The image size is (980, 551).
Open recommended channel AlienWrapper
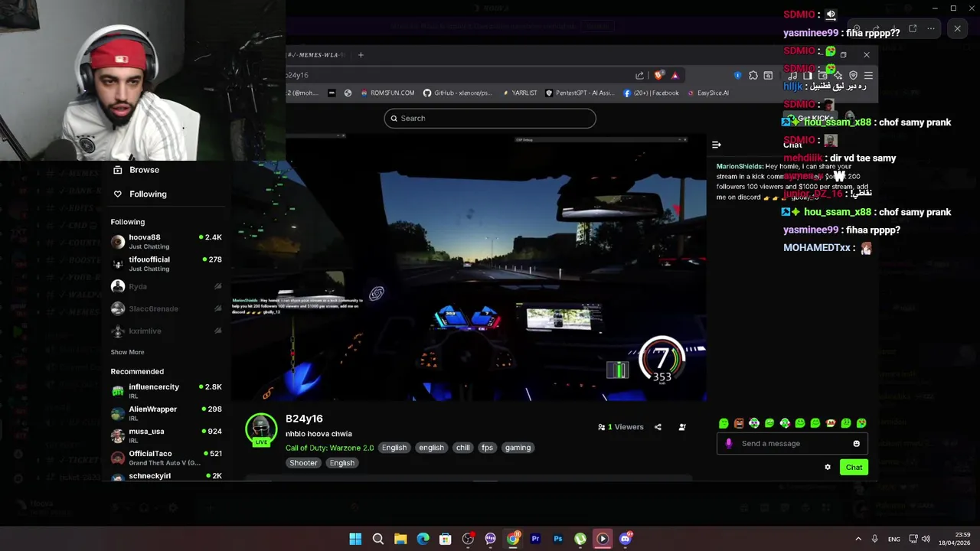point(166,413)
